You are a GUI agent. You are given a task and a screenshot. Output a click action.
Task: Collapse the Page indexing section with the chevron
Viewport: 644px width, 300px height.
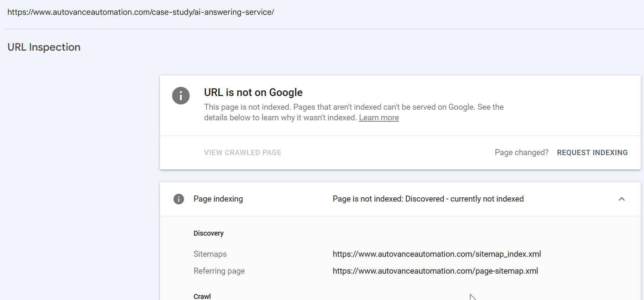[x=622, y=199]
